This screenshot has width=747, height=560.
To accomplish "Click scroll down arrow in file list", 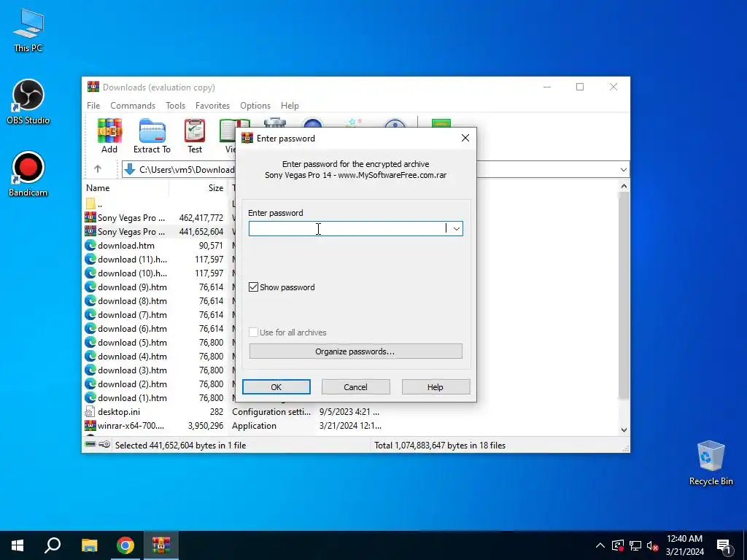I will (624, 429).
